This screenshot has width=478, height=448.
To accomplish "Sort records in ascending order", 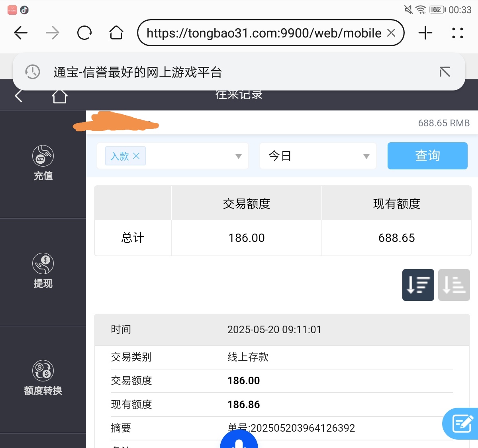I will click(454, 285).
